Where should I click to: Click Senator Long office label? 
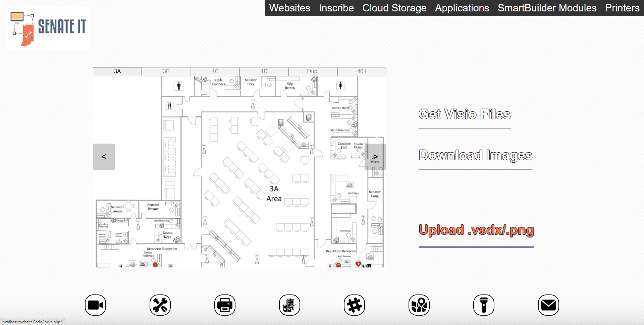click(x=375, y=194)
